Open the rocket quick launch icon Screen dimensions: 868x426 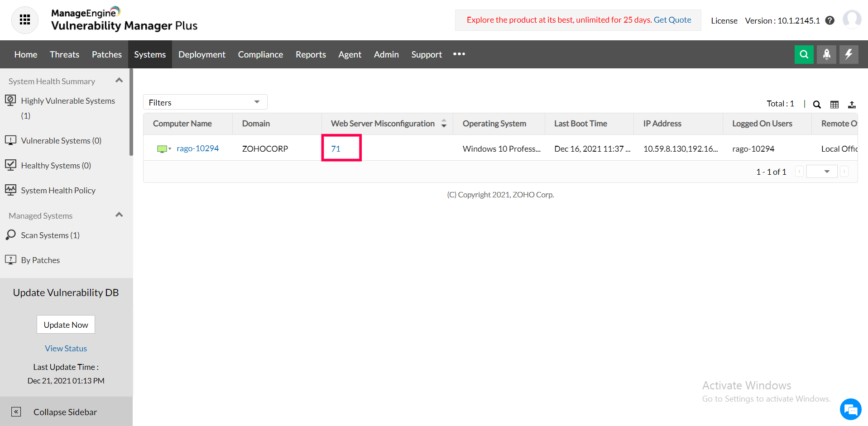point(826,54)
